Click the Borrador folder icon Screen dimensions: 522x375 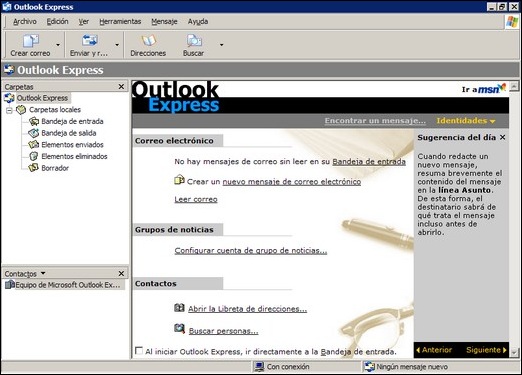(34, 168)
